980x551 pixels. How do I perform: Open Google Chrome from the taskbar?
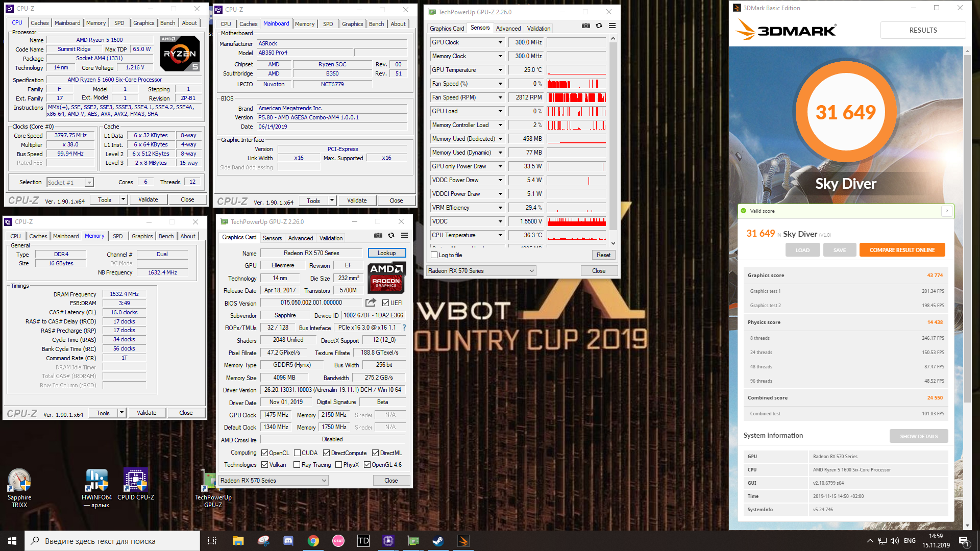313,541
